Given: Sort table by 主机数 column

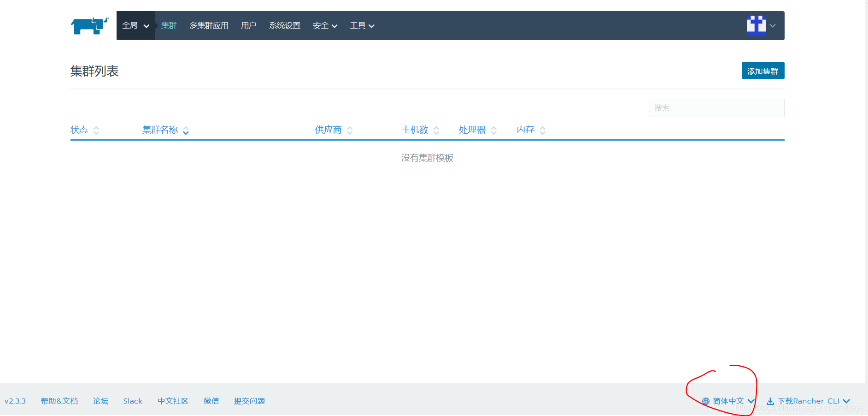Looking at the screenshot, I should coord(420,130).
